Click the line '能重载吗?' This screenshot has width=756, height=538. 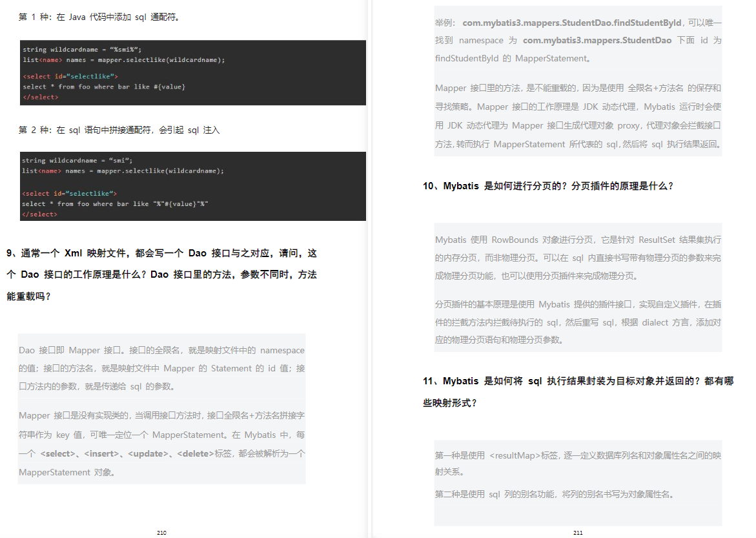click(x=29, y=296)
